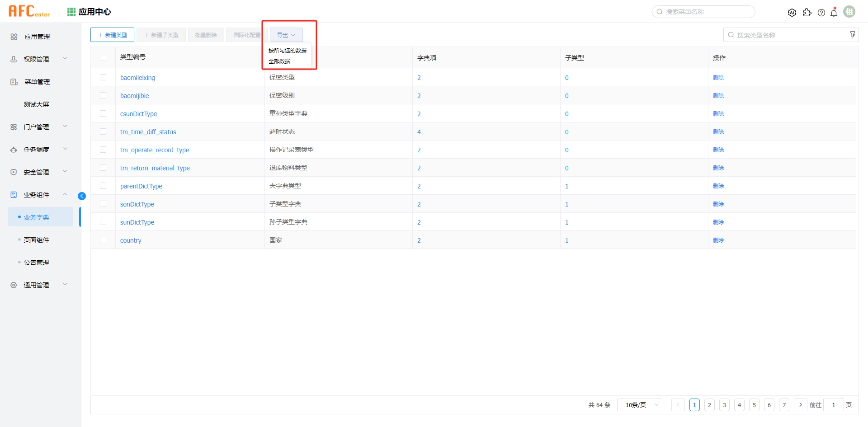Open the 10条/页 page size dropdown
Viewport: 868px width, 427px height.
pos(640,405)
